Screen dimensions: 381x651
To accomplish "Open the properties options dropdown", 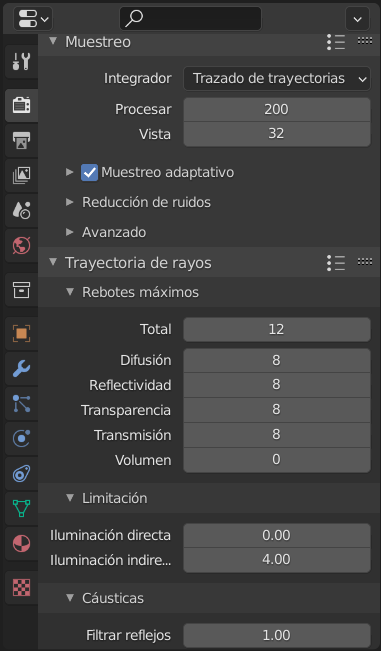I will point(357,19).
